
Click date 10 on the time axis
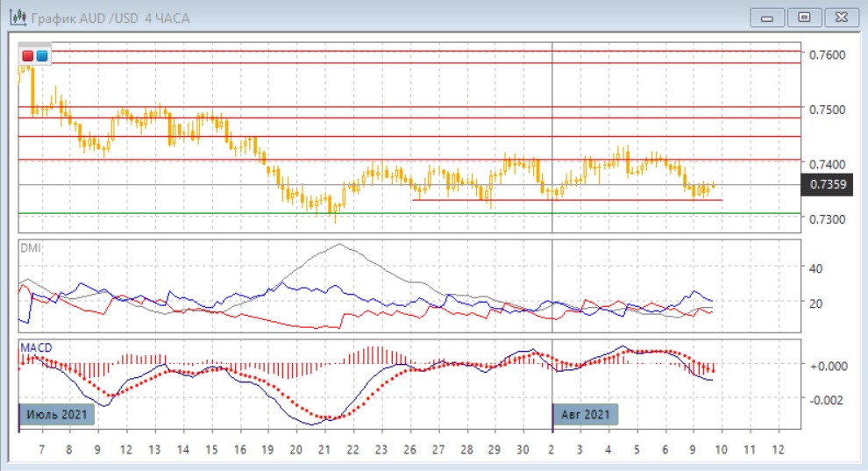click(721, 450)
